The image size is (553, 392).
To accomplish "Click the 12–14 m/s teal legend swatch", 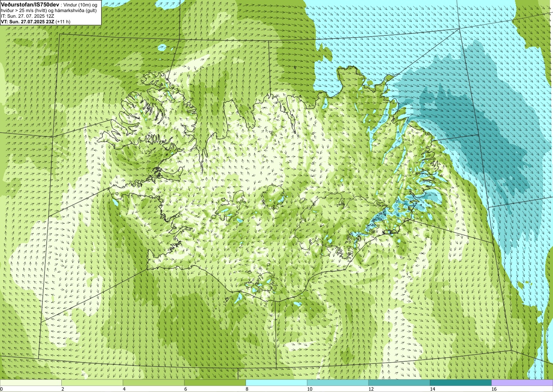I will point(399,383).
